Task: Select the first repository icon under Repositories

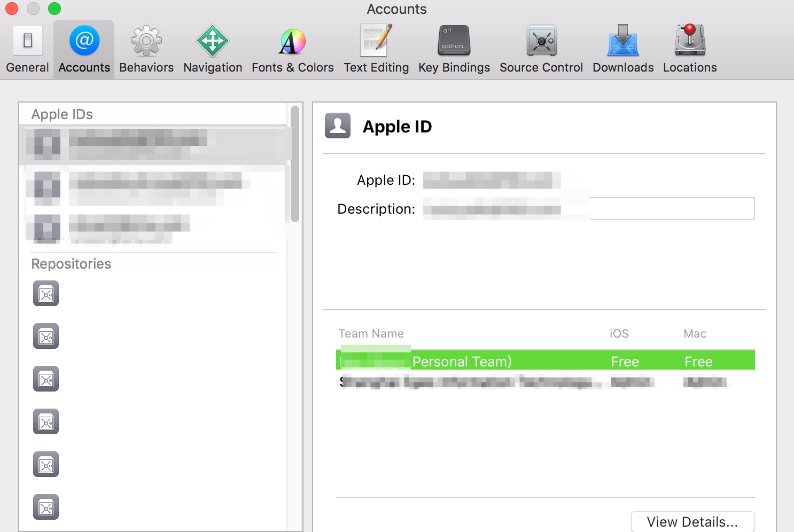Action: (46, 294)
